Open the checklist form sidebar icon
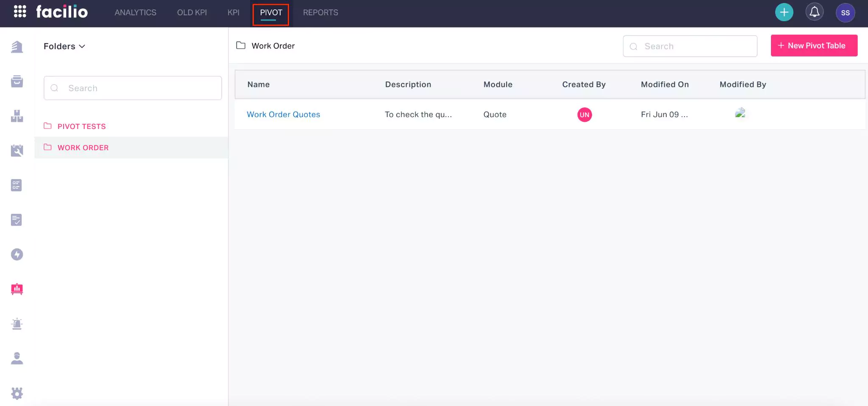Viewport: 868px width, 406px height. click(17, 185)
